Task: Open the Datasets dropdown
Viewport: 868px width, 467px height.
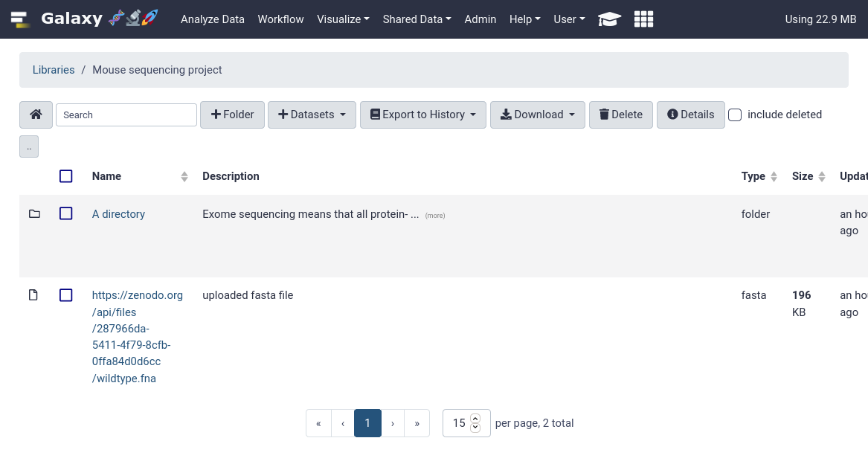Action: click(x=312, y=115)
